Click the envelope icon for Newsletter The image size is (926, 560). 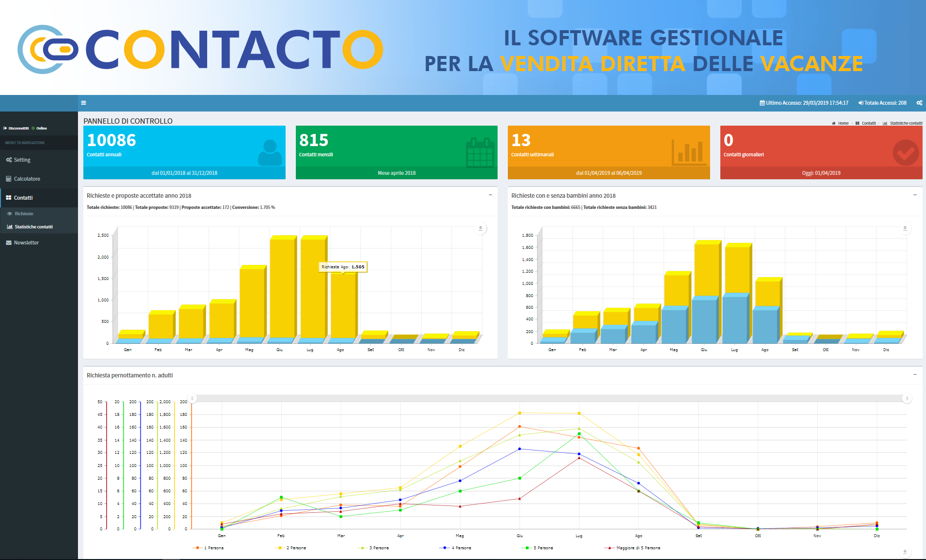point(9,243)
